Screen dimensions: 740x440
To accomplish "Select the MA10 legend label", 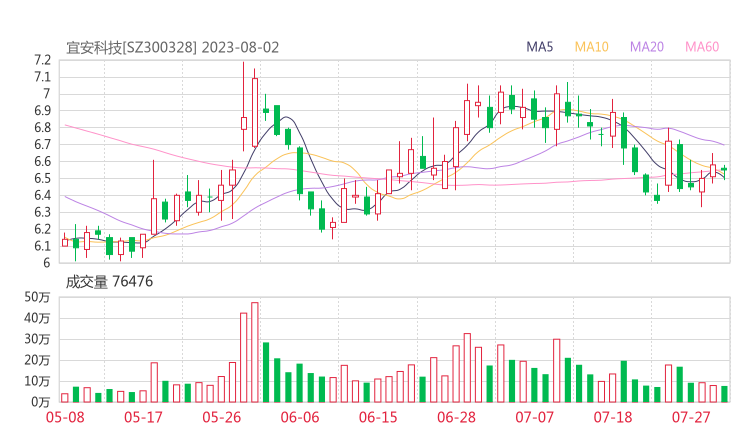I will point(591,47).
